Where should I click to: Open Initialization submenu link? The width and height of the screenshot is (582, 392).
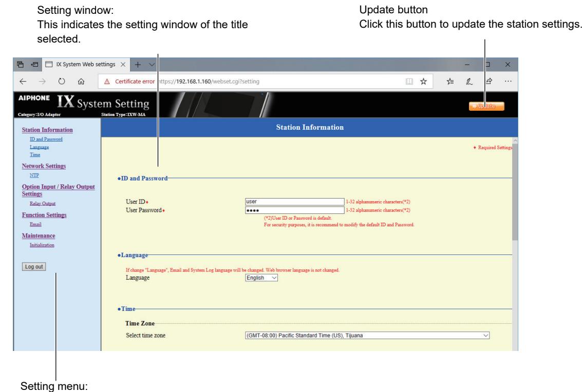pyautogui.click(x=42, y=245)
